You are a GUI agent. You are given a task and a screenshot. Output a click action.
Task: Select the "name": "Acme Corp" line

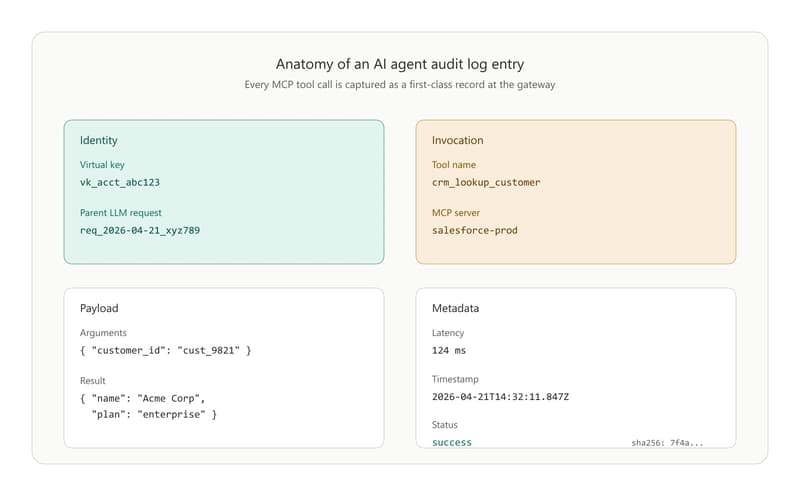(142, 399)
